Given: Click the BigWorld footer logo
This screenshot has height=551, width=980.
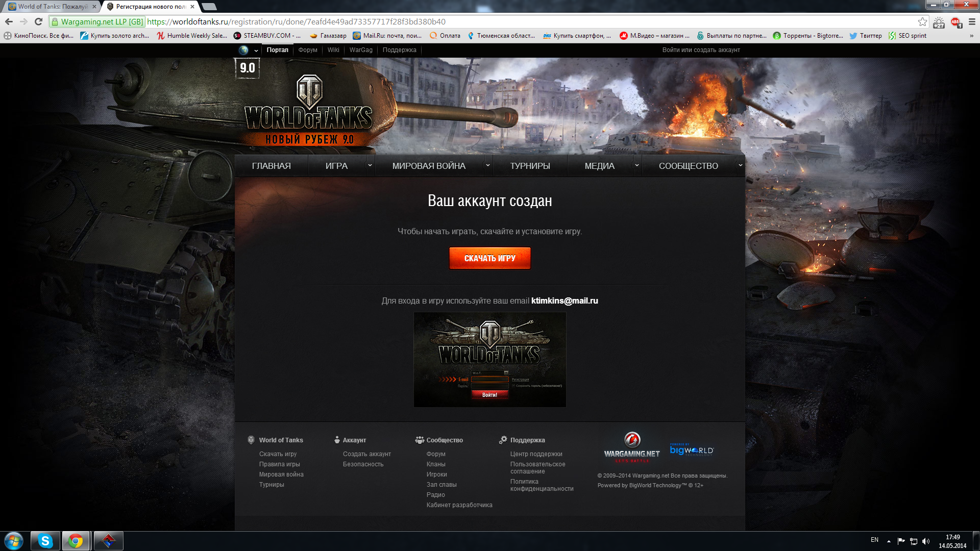Looking at the screenshot, I should tap(692, 449).
